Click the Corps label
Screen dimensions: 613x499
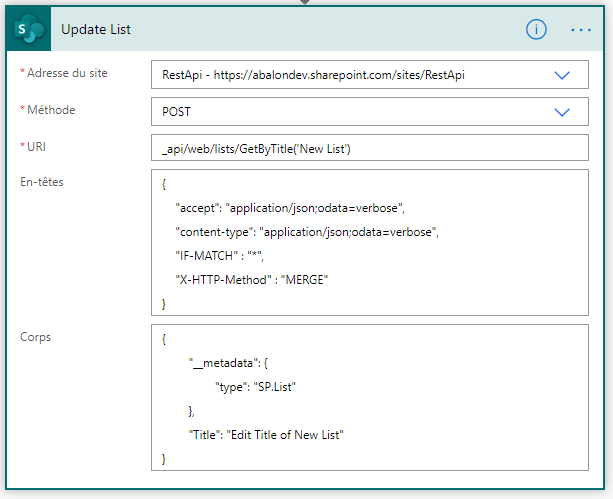[36, 337]
